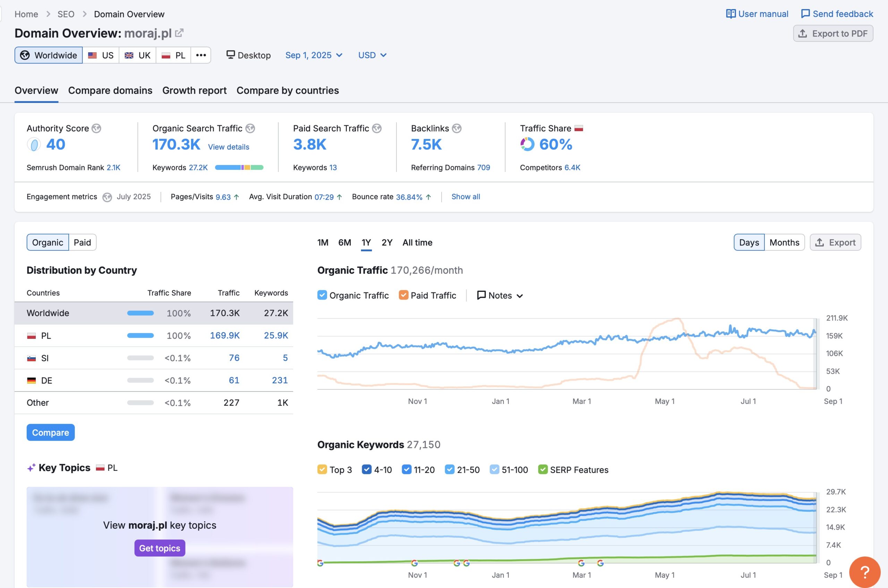Viewport: 888px width, 588px height.
Task: Click the help question mark bubble
Action: [x=865, y=572]
